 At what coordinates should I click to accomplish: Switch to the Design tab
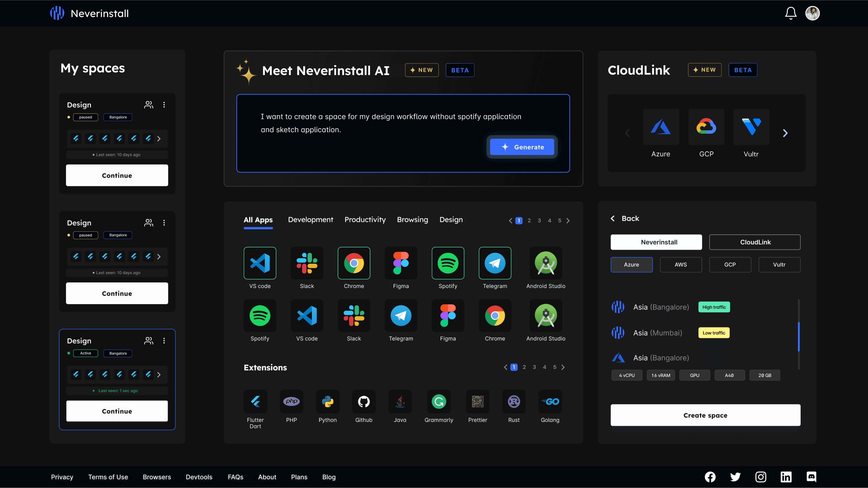[x=451, y=220]
